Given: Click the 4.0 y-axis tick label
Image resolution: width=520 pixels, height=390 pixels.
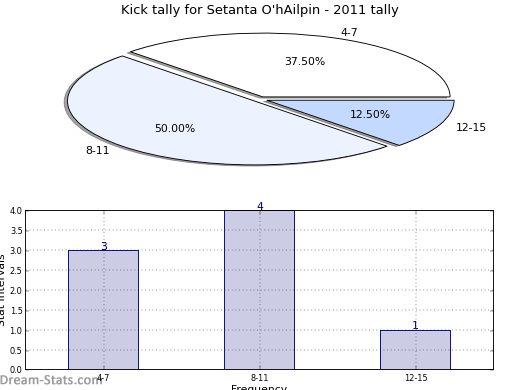Looking at the screenshot, I should 16,211.
